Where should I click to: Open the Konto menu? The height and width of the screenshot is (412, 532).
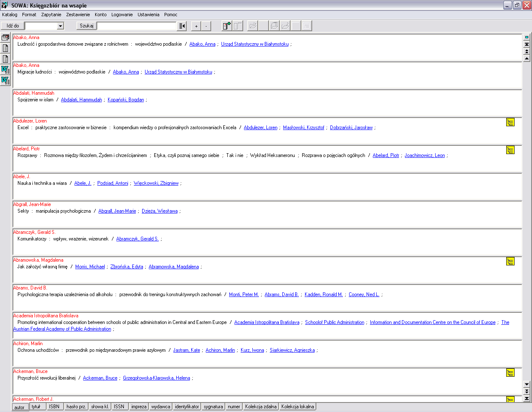tap(101, 15)
